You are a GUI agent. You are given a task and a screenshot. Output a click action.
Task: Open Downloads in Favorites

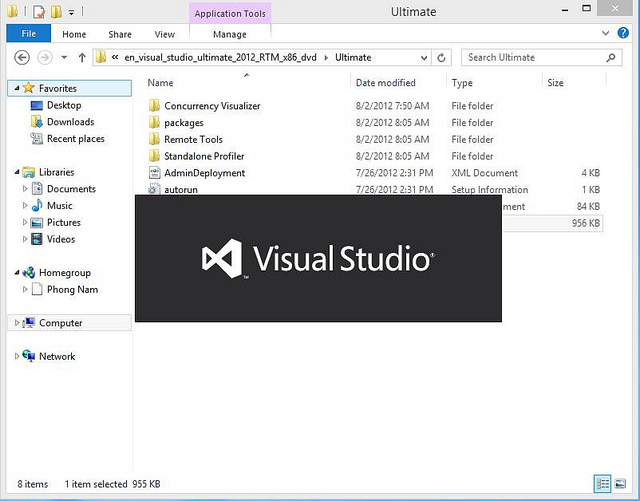[71, 122]
